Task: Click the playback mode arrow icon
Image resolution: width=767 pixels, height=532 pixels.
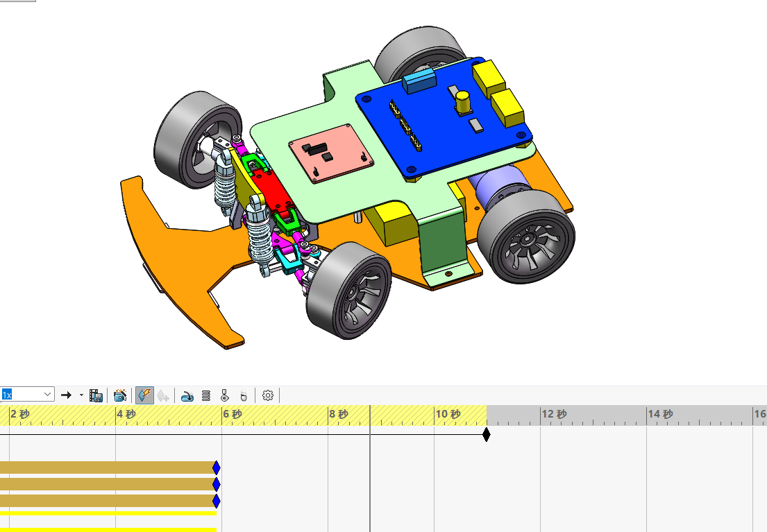Action: coord(67,395)
